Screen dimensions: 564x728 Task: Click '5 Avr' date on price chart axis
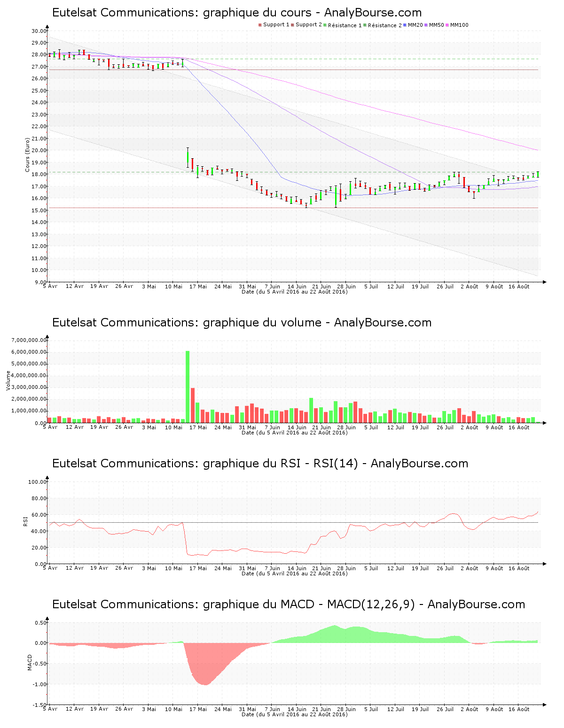[50, 287]
